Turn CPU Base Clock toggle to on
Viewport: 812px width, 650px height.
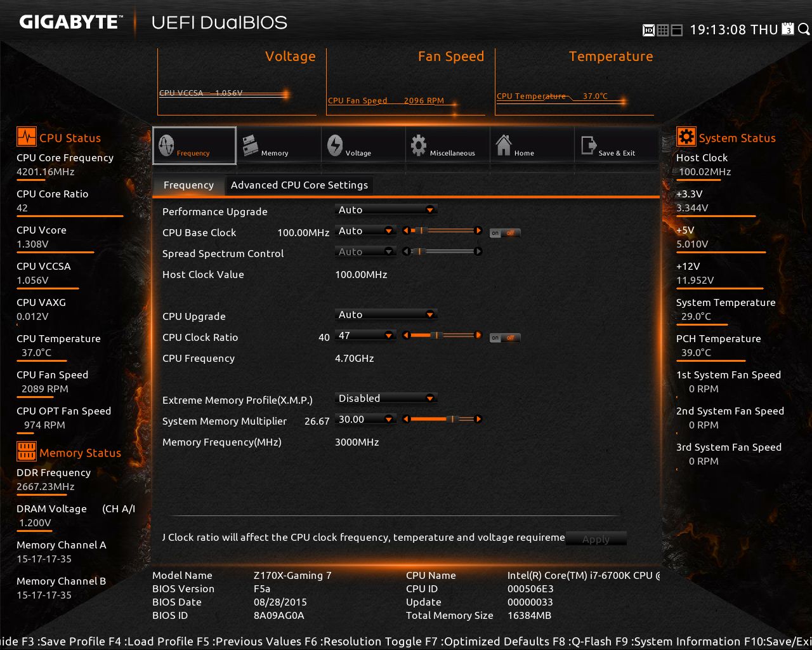pos(495,233)
